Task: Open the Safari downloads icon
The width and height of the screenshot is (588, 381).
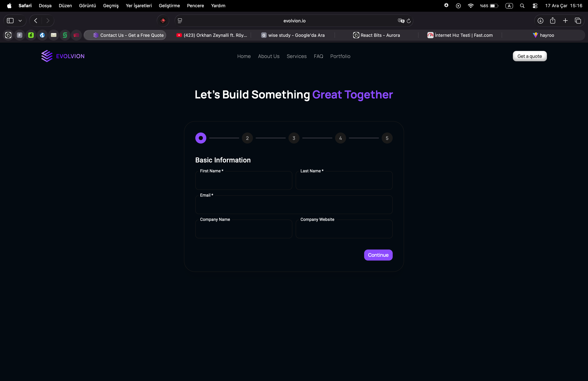Action: point(540,21)
